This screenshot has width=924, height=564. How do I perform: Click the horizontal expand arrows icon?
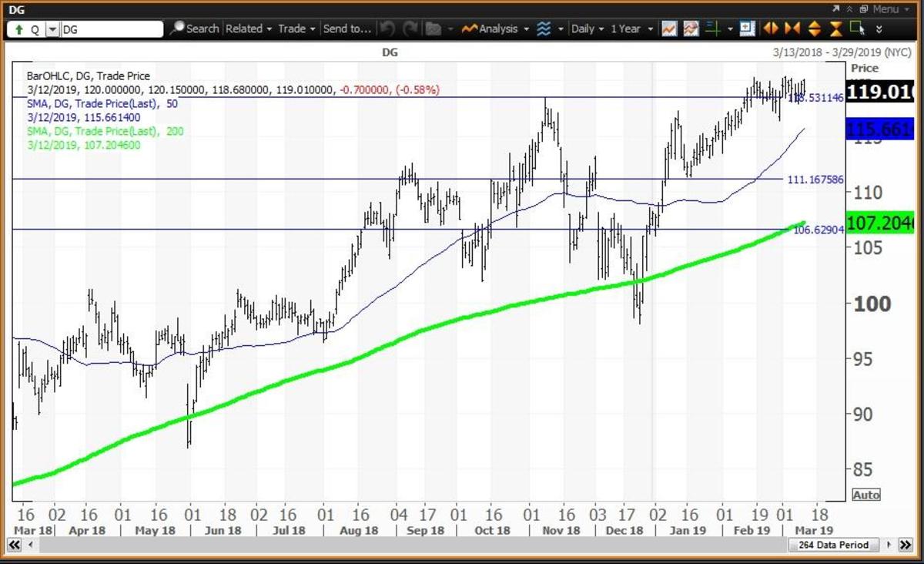[x=770, y=29]
